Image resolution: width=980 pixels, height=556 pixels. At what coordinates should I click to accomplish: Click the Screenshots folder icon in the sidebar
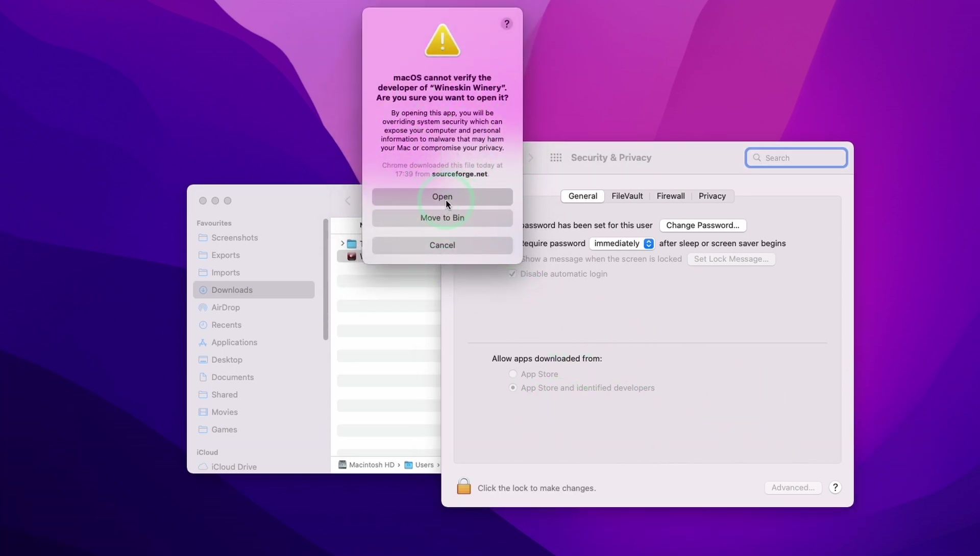(203, 238)
